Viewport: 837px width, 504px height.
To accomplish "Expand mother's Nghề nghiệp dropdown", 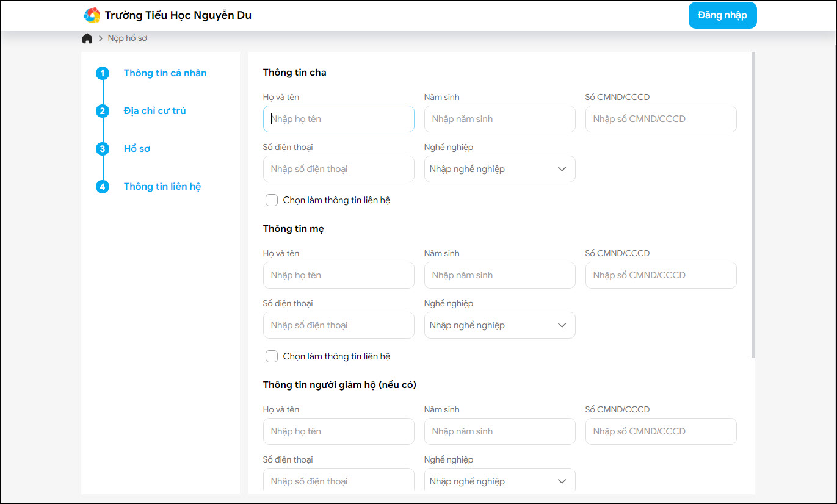I will pyautogui.click(x=499, y=325).
